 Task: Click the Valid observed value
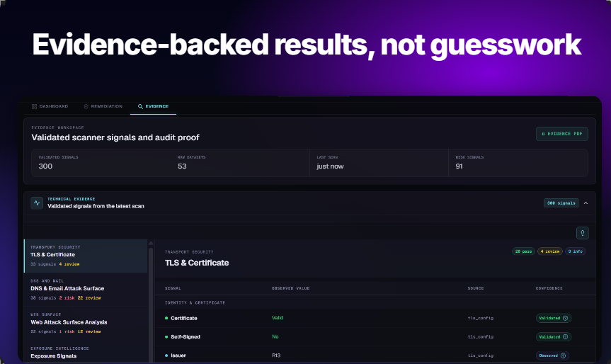(278, 318)
